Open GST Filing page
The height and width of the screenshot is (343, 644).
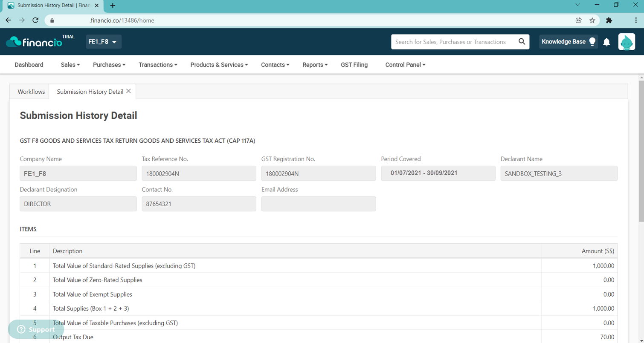coord(354,65)
